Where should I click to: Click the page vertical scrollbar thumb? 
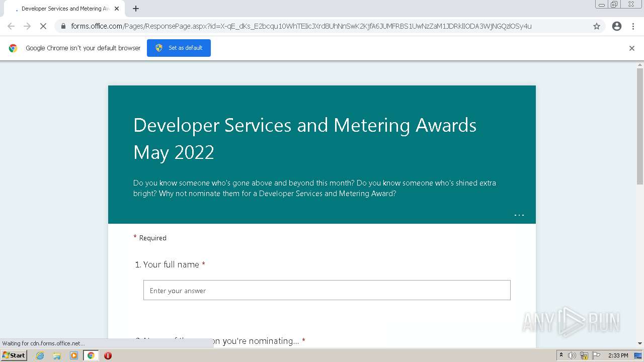(640, 126)
